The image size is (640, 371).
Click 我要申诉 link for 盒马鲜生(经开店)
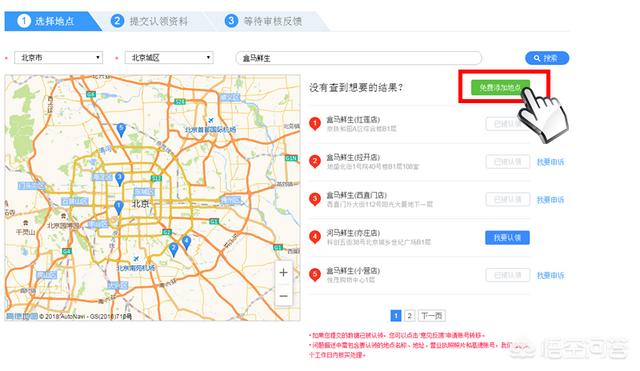[x=550, y=162]
